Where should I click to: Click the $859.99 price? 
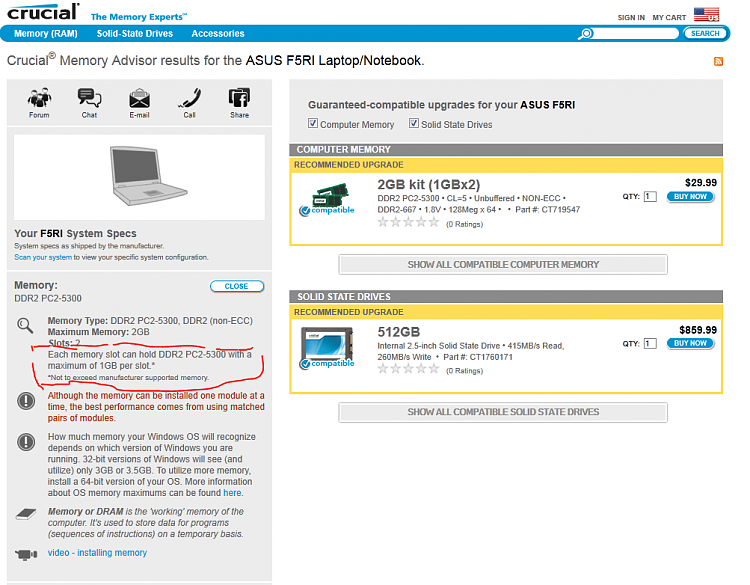pyautogui.click(x=698, y=330)
